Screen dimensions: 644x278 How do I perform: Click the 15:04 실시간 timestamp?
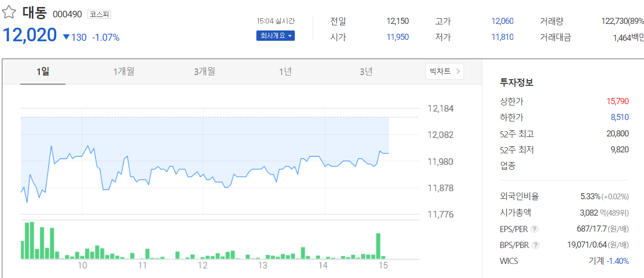(276, 21)
